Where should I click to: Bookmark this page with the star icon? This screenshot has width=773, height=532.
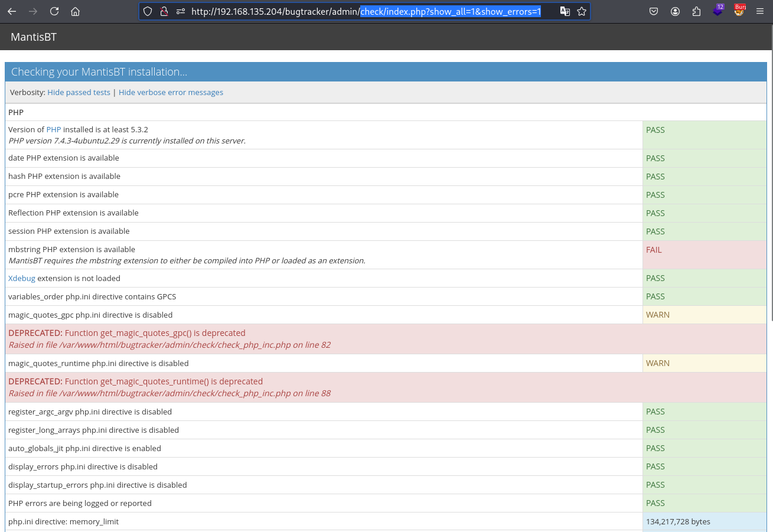click(582, 11)
